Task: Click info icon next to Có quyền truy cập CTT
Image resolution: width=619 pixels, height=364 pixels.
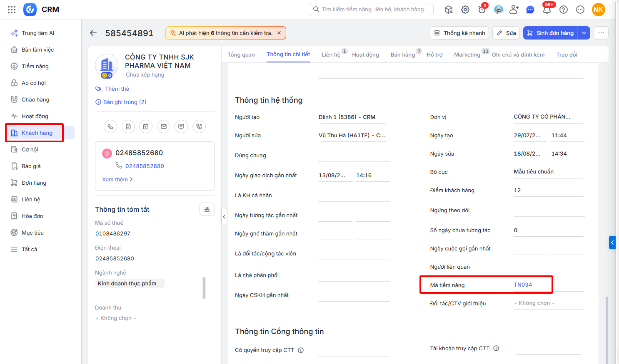Action: pyautogui.click(x=301, y=350)
